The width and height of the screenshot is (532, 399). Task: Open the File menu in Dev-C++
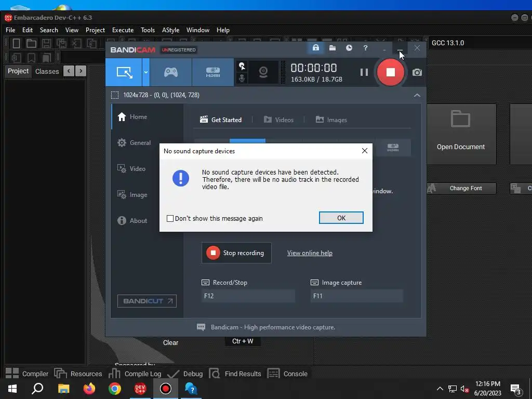pos(10,30)
